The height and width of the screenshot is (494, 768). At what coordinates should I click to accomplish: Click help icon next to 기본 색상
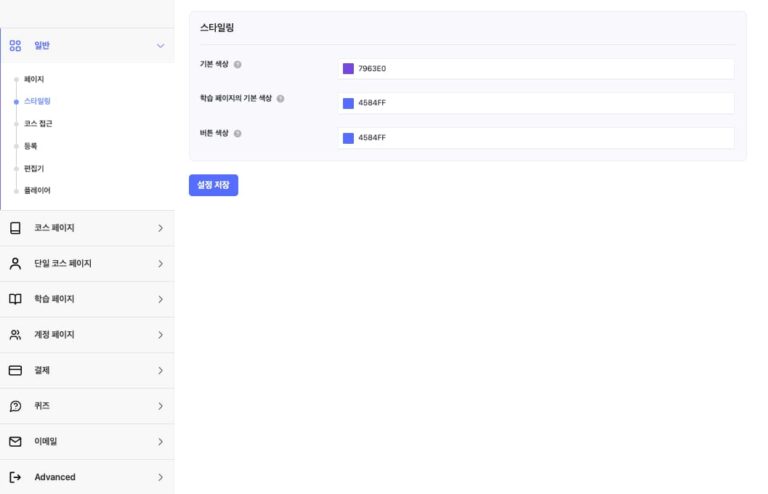coord(237,65)
